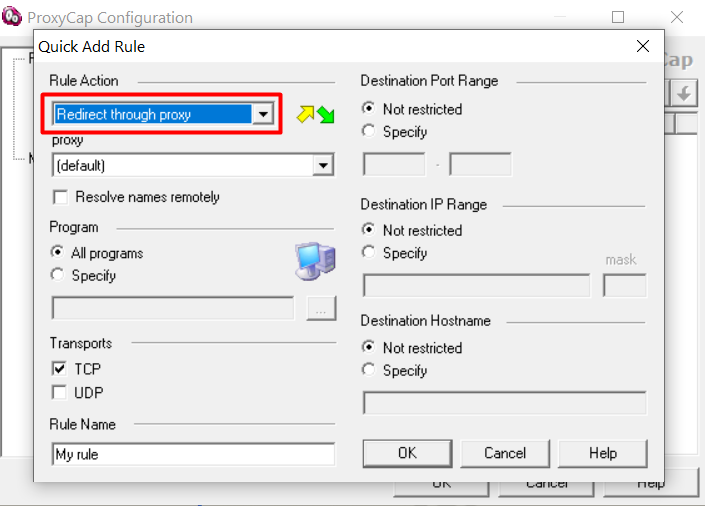Open Help in Quick Add Rule dialog

[603, 453]
